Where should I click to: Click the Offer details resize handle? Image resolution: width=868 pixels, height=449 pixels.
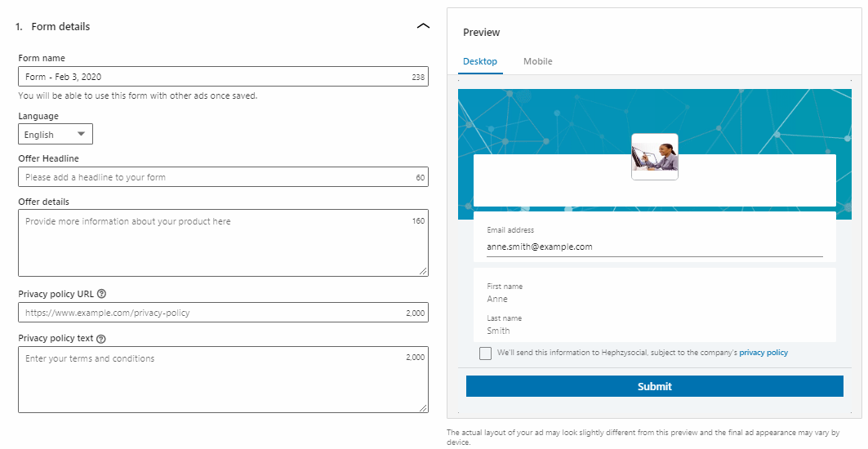coord(423,271)
